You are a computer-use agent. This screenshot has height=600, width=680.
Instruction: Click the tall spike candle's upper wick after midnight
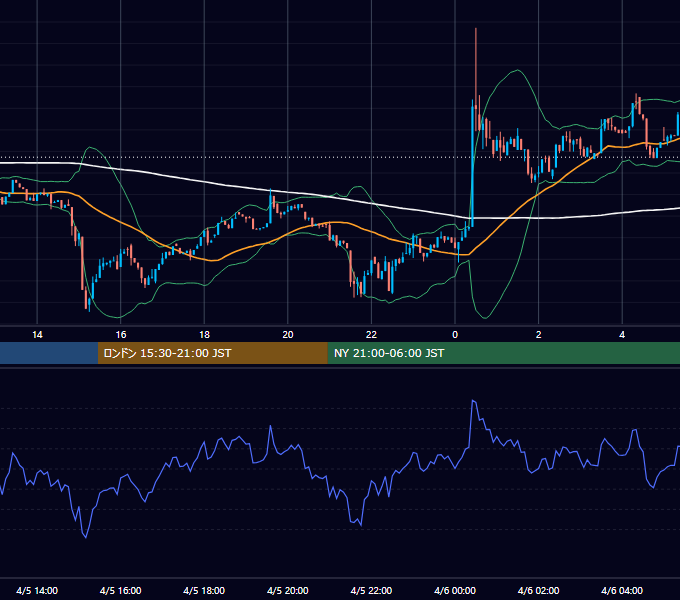pyautogui.click(x=476, y=65)
